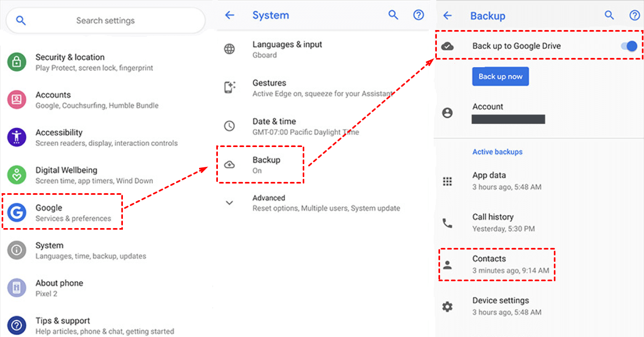Open help icon in Backup header
This screenshot has width=644, height=337.
point(634,16)
